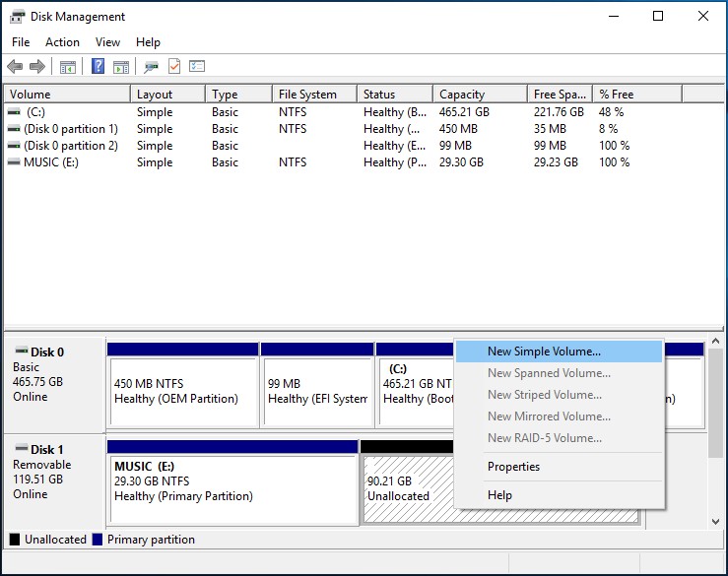This screenshot has height=576, width=728.
Task: Click the 48 % free cell
Action: pos(611,112)
